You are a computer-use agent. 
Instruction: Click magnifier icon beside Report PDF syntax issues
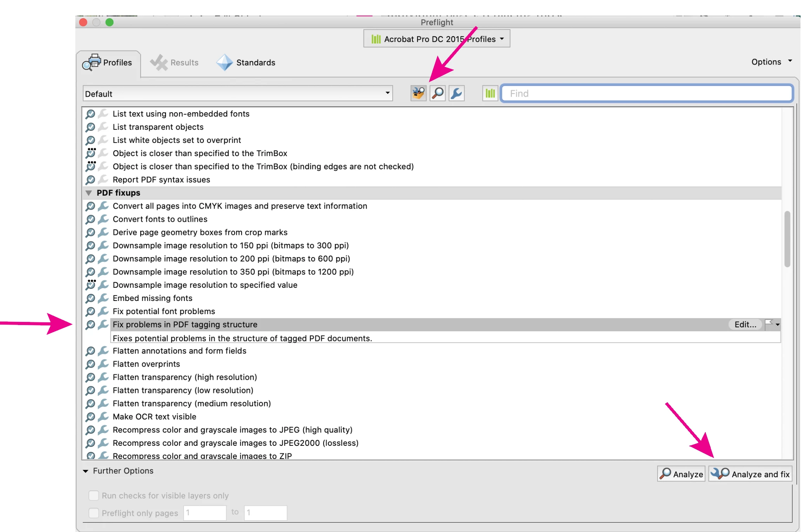(90, 180)
